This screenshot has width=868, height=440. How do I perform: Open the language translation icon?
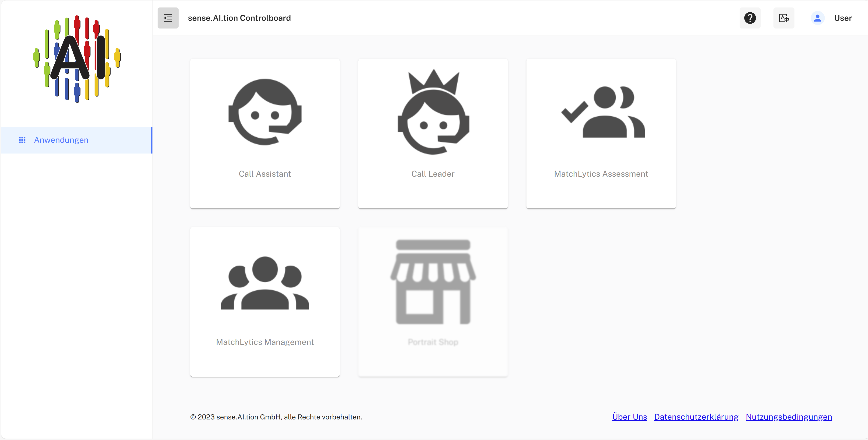[x=783, y=18]
